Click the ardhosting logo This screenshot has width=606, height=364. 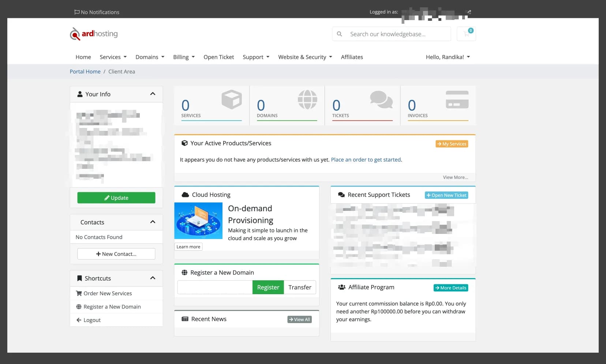tap(94, 34)
